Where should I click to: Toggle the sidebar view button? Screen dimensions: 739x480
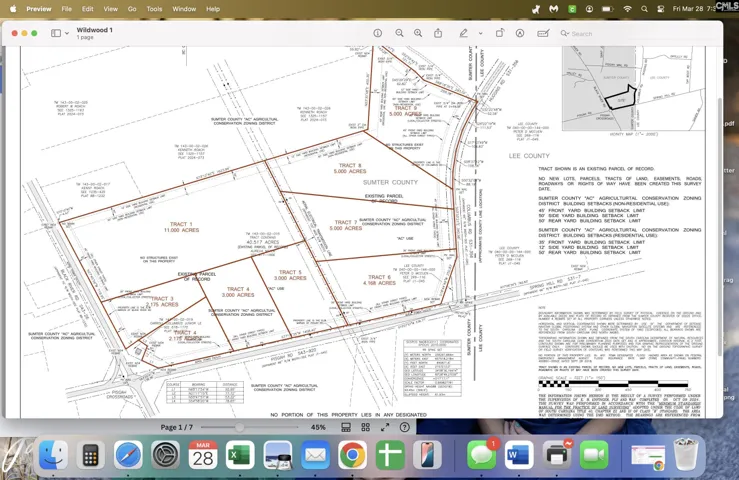(x=56, y=33)
